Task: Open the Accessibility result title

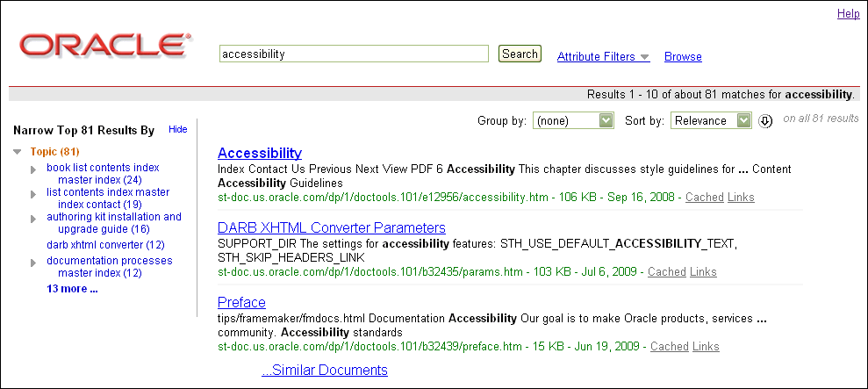Action: (260, 153)
